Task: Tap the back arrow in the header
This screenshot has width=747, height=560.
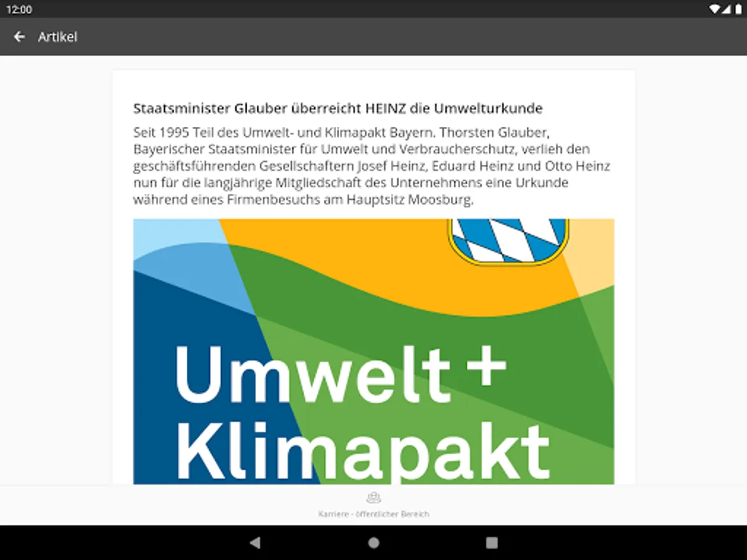Action: point(19,37)
